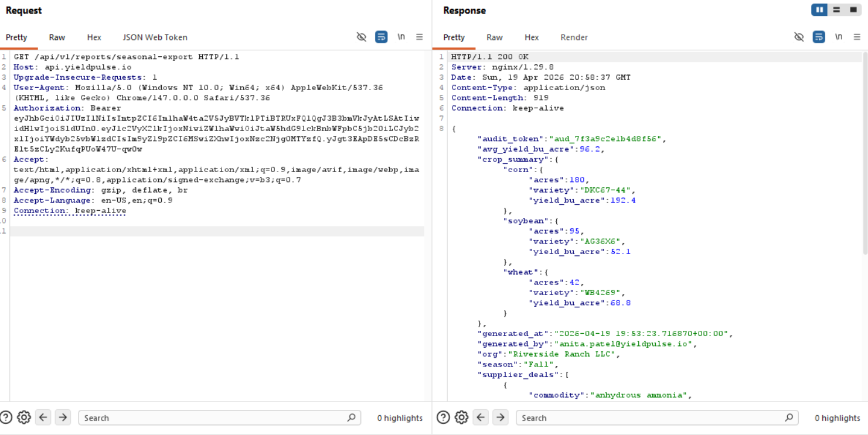Viewport: 868px width, 435px height.
Task: Open the JSON Web Token tab
Action: (155, 37)
